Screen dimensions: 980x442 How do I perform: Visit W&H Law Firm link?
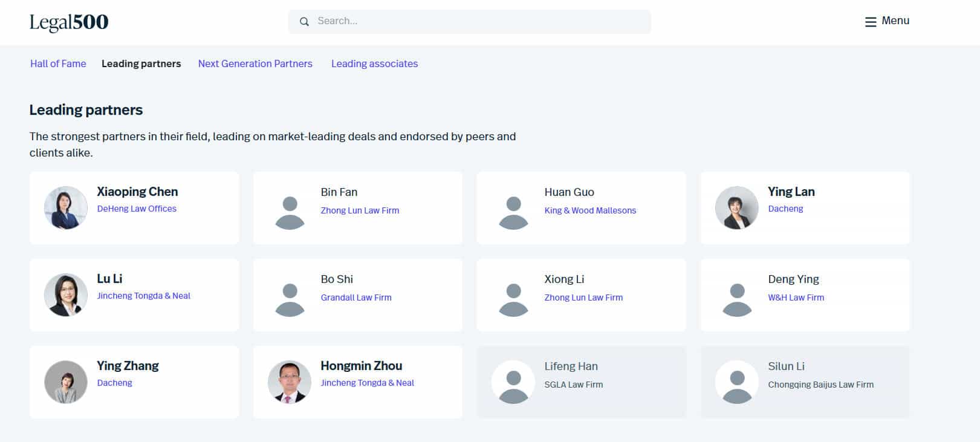tap(796, 297)
